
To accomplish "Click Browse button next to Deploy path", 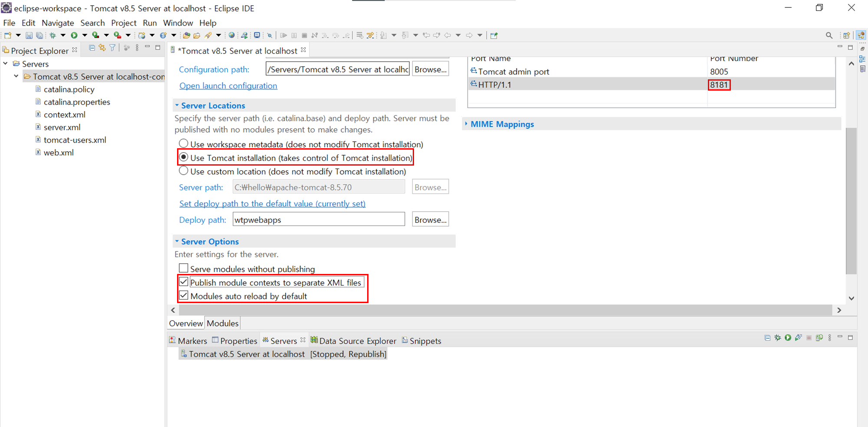I will [x=430, y=220].
